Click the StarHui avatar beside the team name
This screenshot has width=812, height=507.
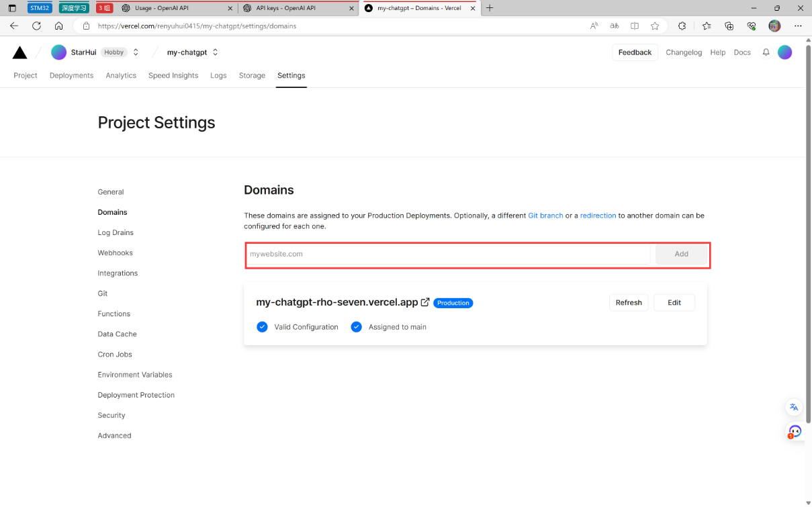pos(59,52)
